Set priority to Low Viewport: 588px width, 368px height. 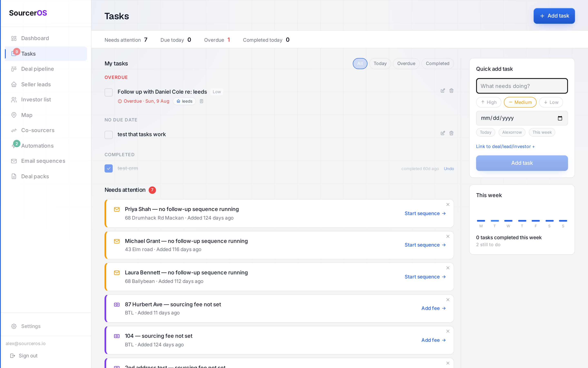551,102
